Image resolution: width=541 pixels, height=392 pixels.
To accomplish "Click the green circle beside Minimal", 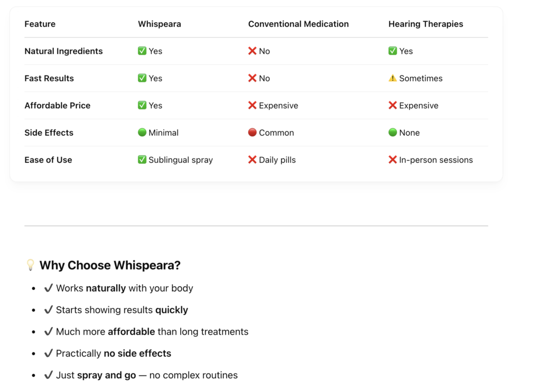I will point(142,133).
